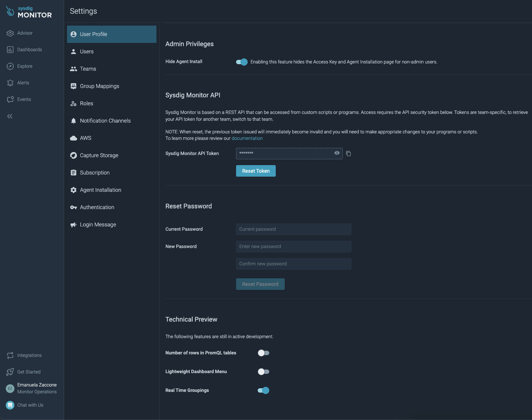Open the Alerts bell icon
532x420 pixels.
coord(10,83)
